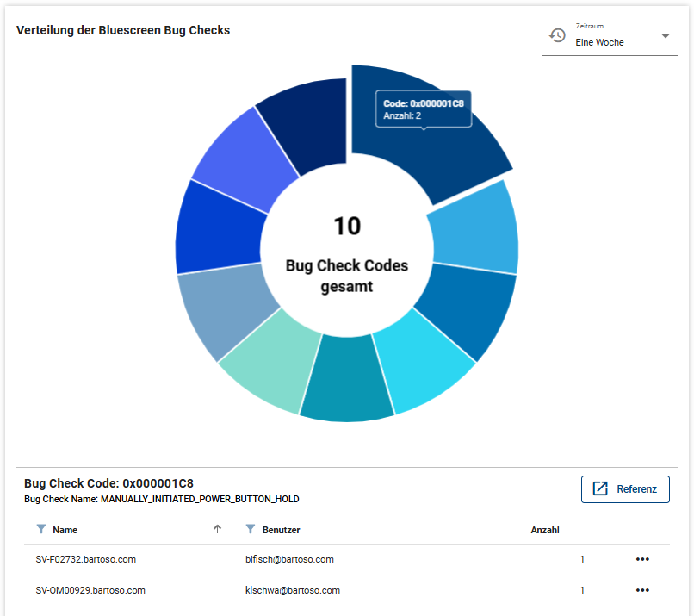Click the Benutzer column header
694x616 pixels.
pos(281,530)
